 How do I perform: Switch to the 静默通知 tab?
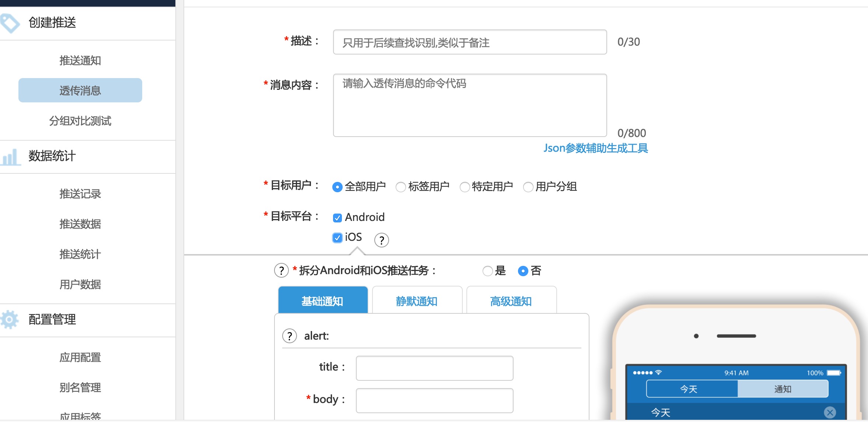pos(417,301)
